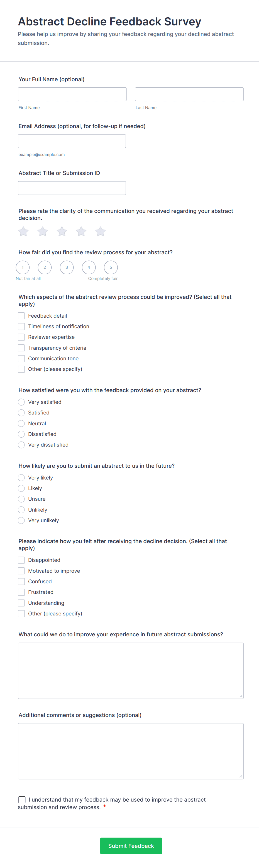Select the middle star in clarity rating
The image size is (259, 868).
(62, 231)
